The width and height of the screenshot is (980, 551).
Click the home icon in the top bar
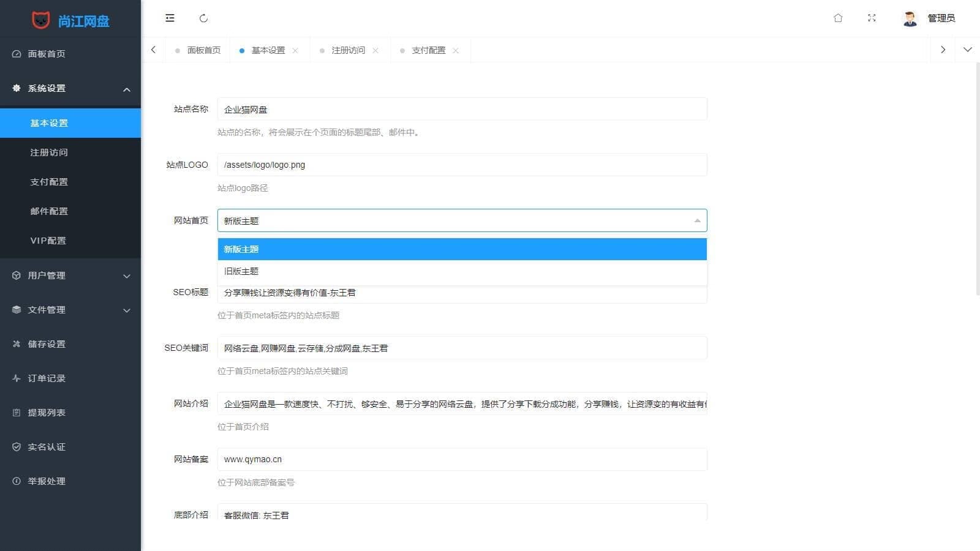838,18
